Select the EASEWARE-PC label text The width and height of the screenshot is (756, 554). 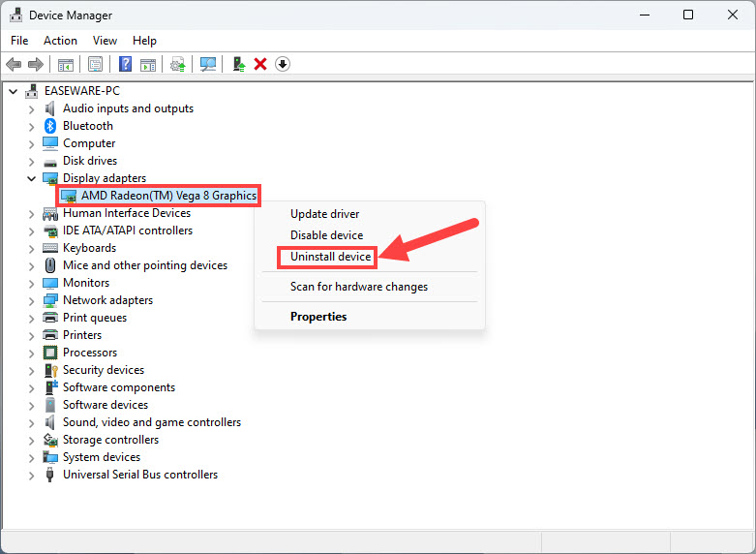pyautogui.click(x=82, y=91)
